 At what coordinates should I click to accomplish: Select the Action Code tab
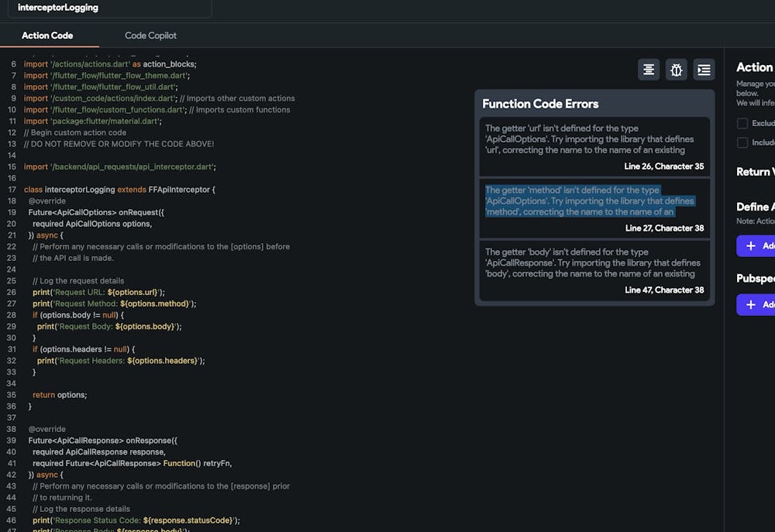click(47, 36)
